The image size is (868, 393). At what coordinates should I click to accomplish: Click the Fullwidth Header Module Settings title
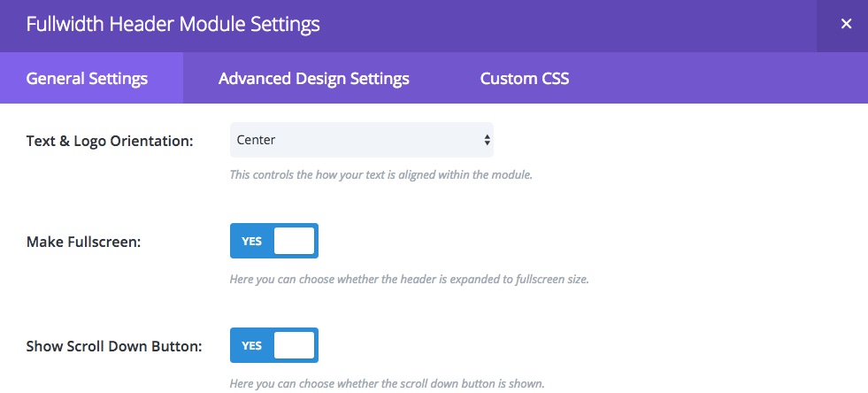coord(173,25)
